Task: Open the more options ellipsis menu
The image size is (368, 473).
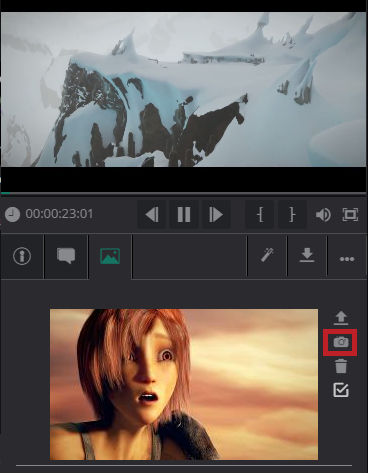Action: 347,259
